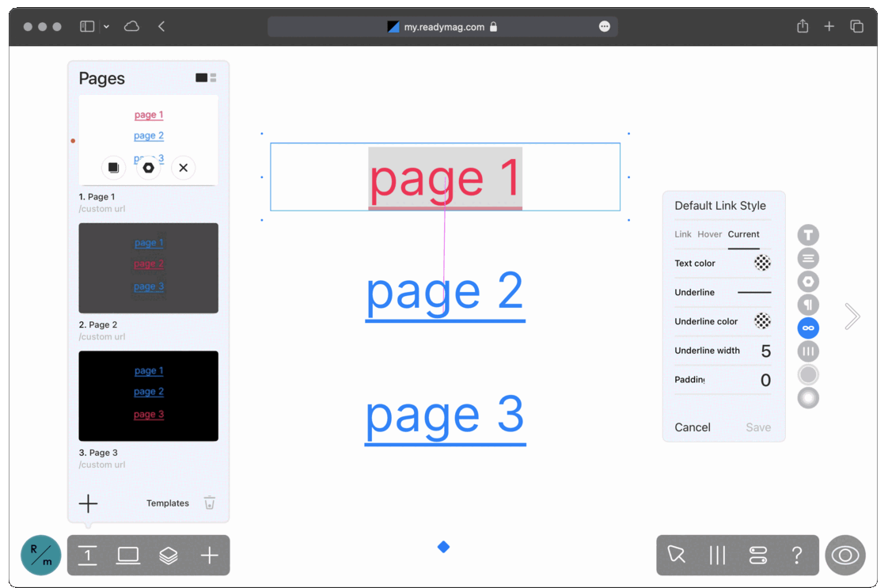Image resolution: width=888 pixels, height=588 pixels.
Task: Open the Text color swatch
Action: 762,263
